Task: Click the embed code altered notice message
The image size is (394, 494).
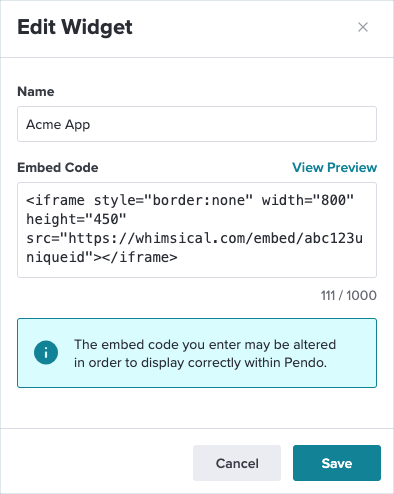Action: point(205,353)
